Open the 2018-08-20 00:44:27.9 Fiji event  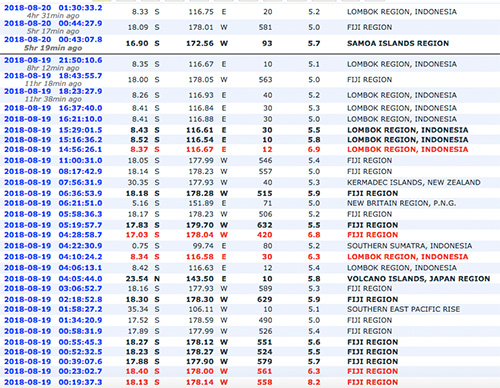coord(53,23)
